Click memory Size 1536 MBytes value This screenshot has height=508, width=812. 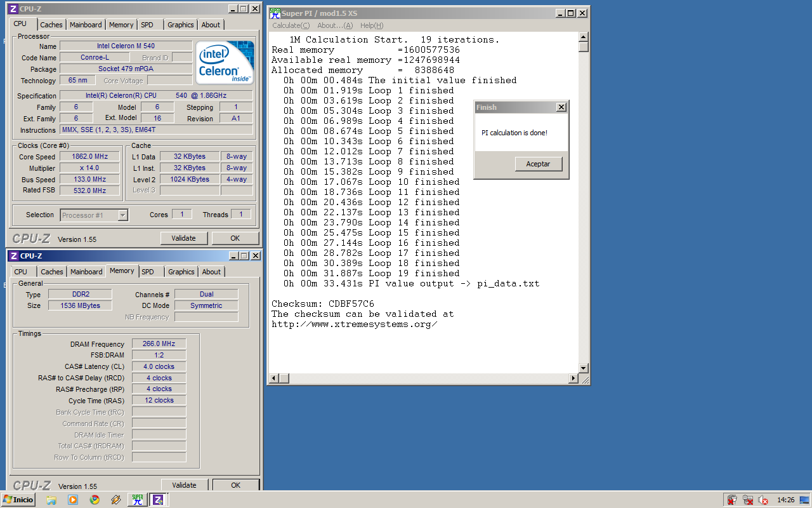(80, 305)
